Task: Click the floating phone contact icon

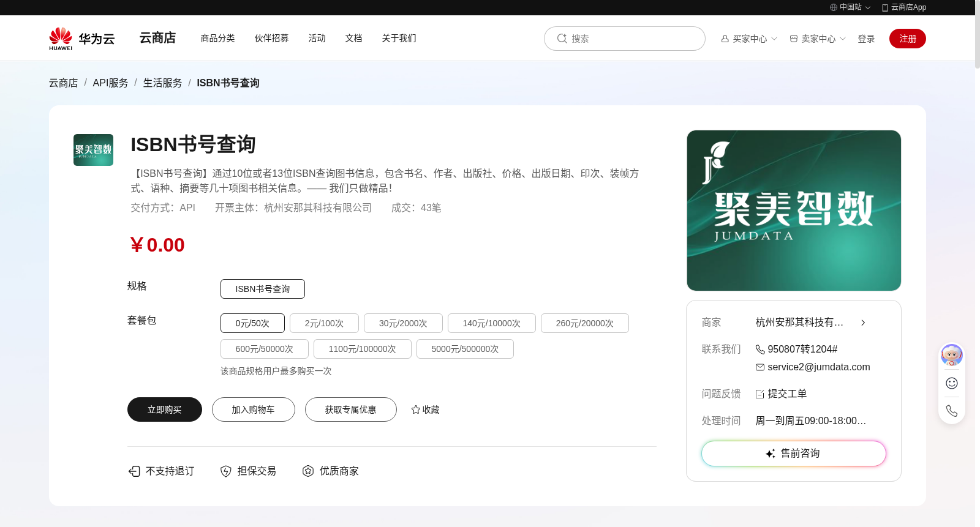Action: (x=952, y=411)
